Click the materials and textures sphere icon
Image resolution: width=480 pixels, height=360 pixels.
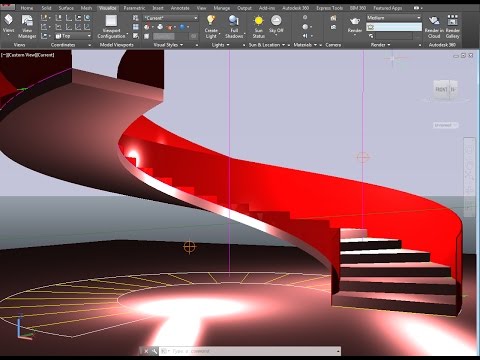click(305, 27)
